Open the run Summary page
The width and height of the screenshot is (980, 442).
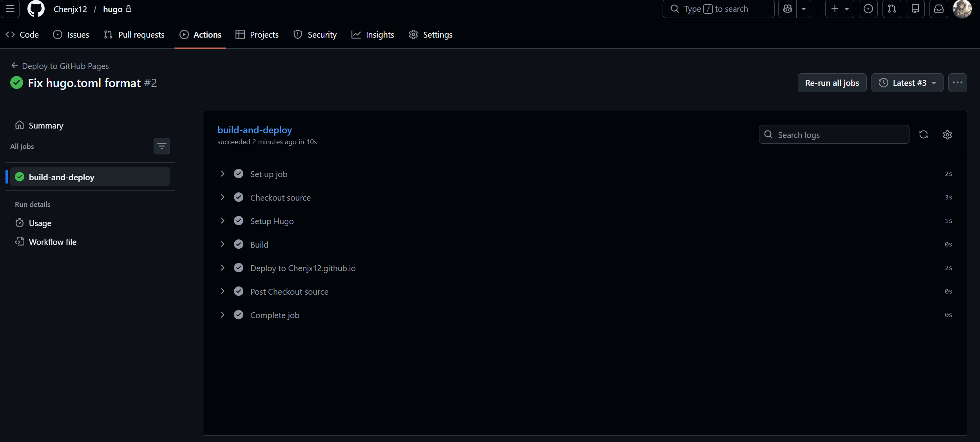[x=90, y=125]
